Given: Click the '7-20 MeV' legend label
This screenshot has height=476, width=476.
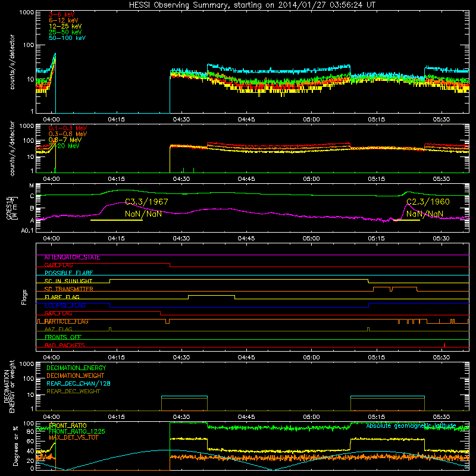Looking at the screenshot, I should [x=64, y=146].
